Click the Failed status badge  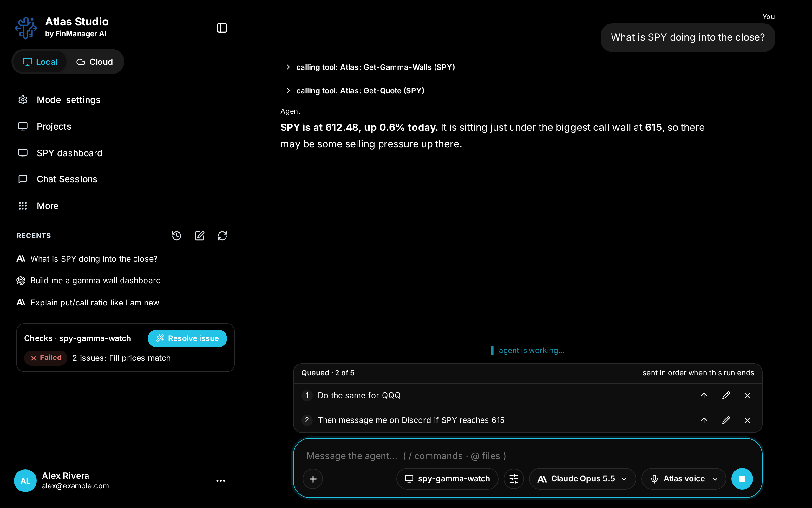point(46,358)
